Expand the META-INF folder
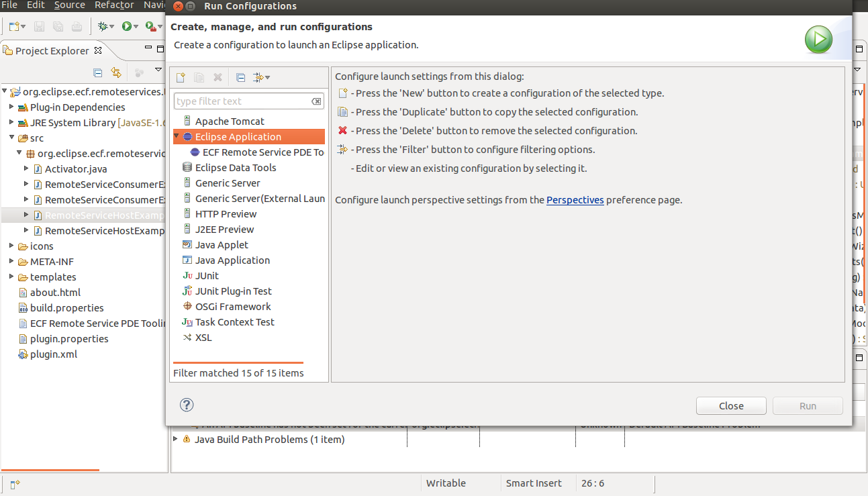 pos(11,262)
